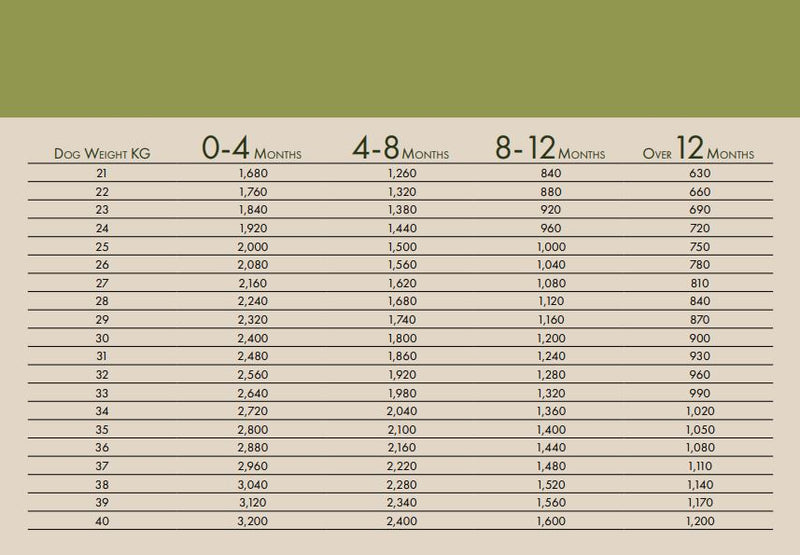Click the 1,000 value in 8-12 Months
The height and width of the screenshot is (555, 800).
point(550,247)
